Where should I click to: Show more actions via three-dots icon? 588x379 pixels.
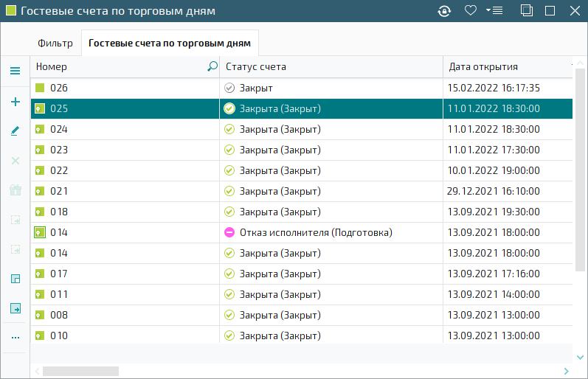pos(15,338)
